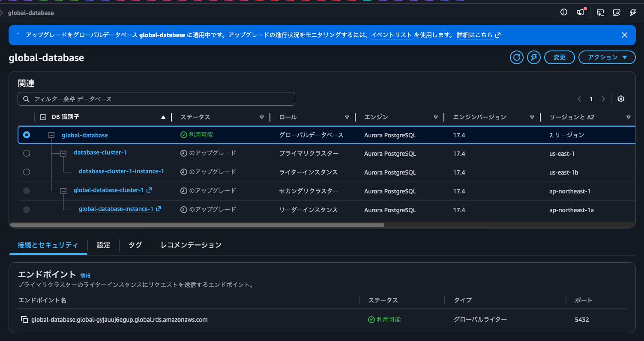Open the ステータス column filter dropdown

tap(262, 117)
